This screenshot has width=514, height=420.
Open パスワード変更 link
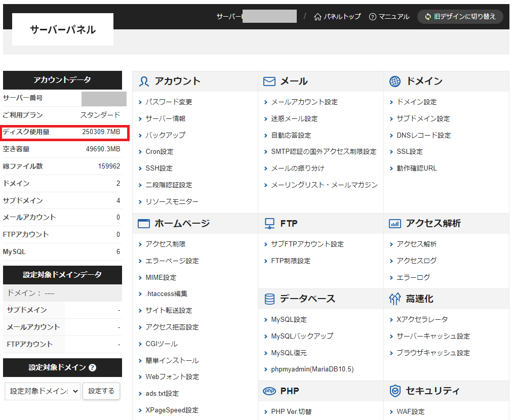pos(169,102)
